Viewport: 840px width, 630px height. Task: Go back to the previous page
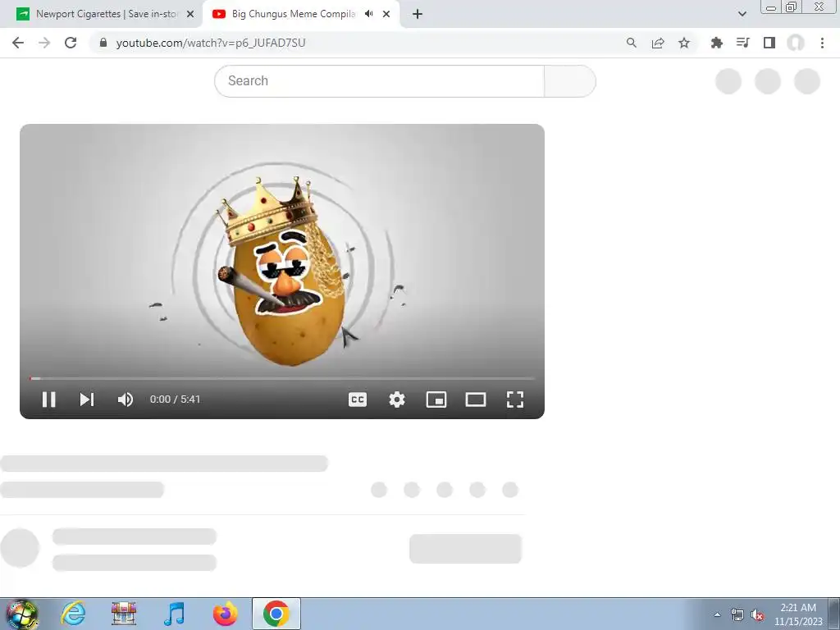18,43
